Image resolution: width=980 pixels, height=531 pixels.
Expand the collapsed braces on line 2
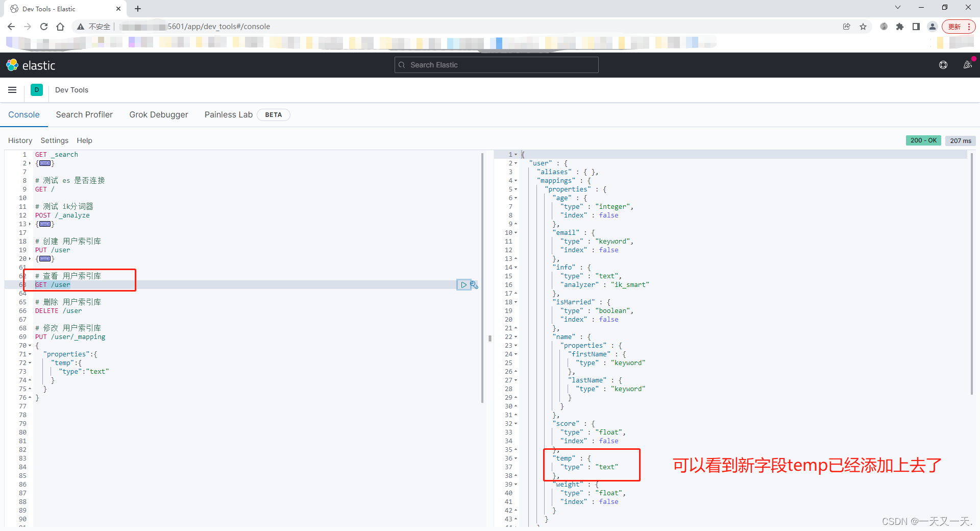point(45,163)
